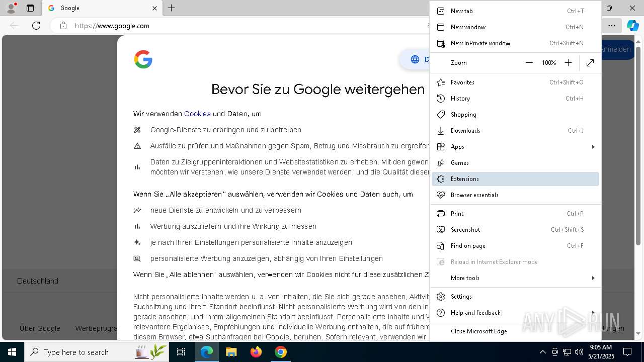The image size is (644, 362).
Task: Open File Explorer from taskbar
Action: tap(231, 352)
